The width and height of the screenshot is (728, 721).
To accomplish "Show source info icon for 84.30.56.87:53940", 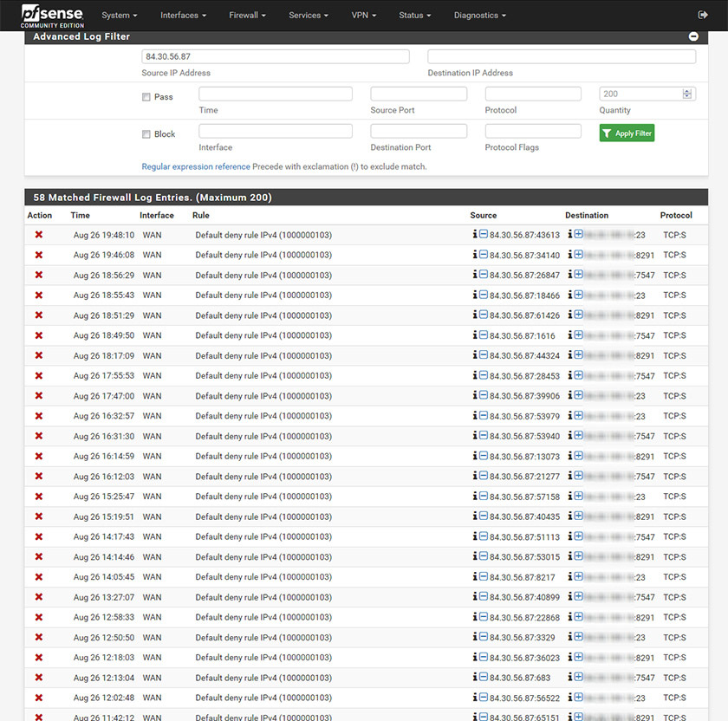I will [x=475, y=435].
